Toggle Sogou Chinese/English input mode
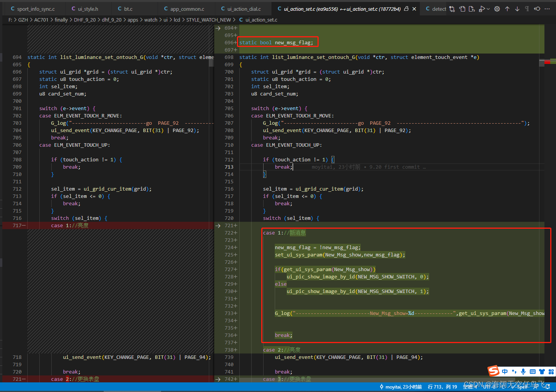The width and height of the screenshot is (556, 392). (x=505, y=372)
